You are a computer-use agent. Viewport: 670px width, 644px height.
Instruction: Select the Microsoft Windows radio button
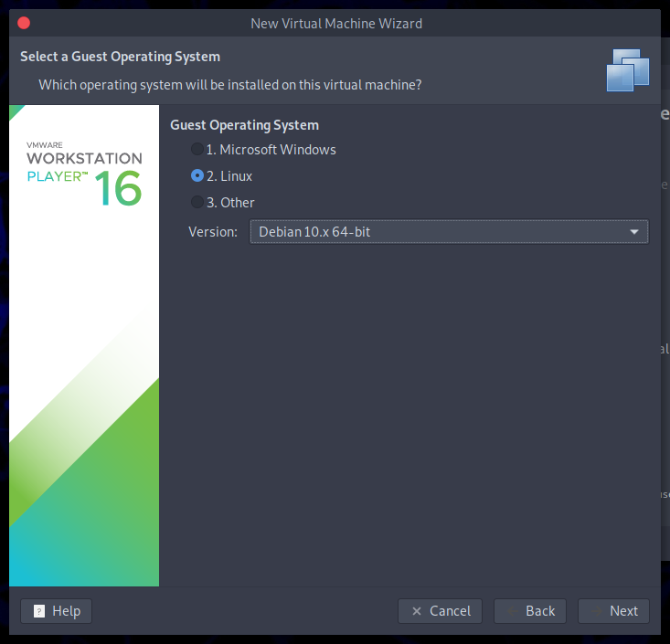pos(197,150)
